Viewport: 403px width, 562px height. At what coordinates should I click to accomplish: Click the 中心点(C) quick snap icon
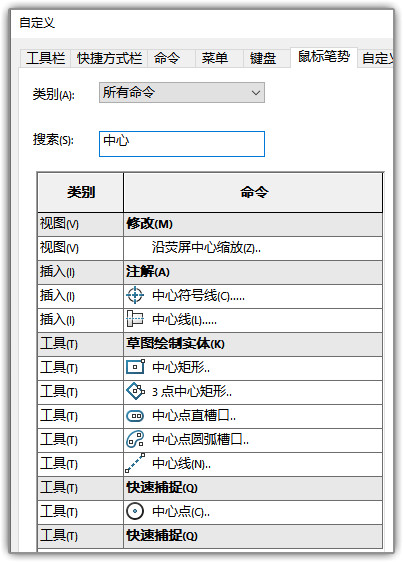[135, 511]
